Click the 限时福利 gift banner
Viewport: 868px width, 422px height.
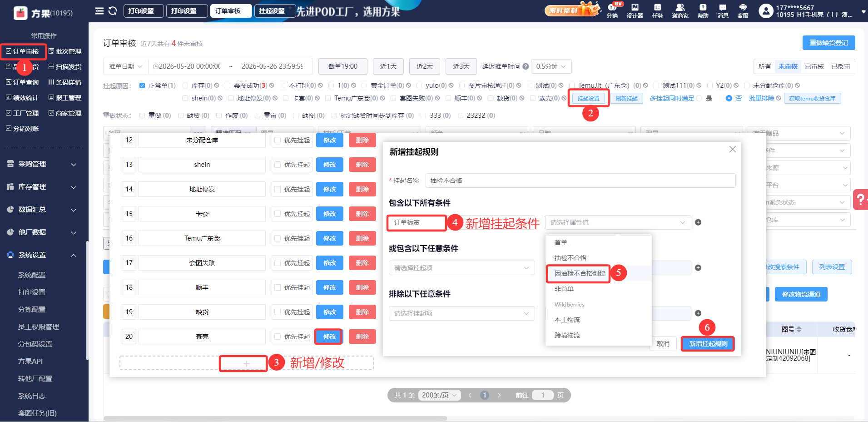pos(572,9)
